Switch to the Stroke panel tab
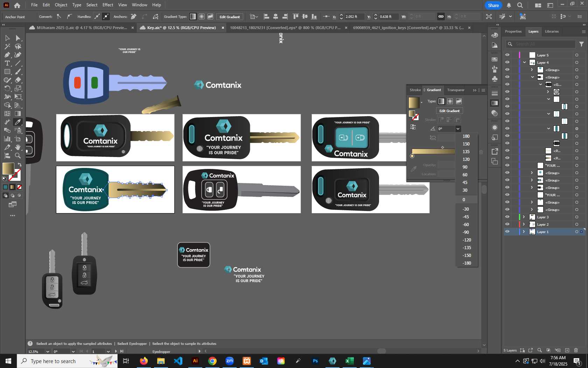 click(415, 90)
